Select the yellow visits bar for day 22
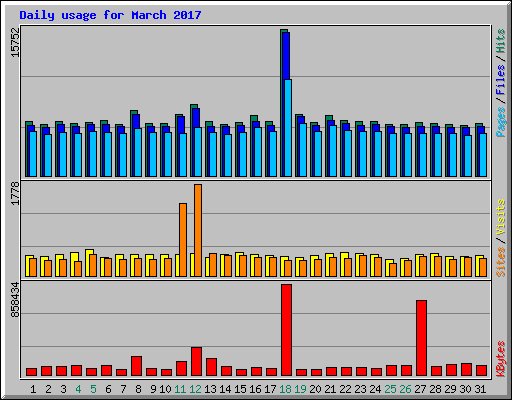Image resolution: width=512 pixels, height=400 pixels. [343, 264]
